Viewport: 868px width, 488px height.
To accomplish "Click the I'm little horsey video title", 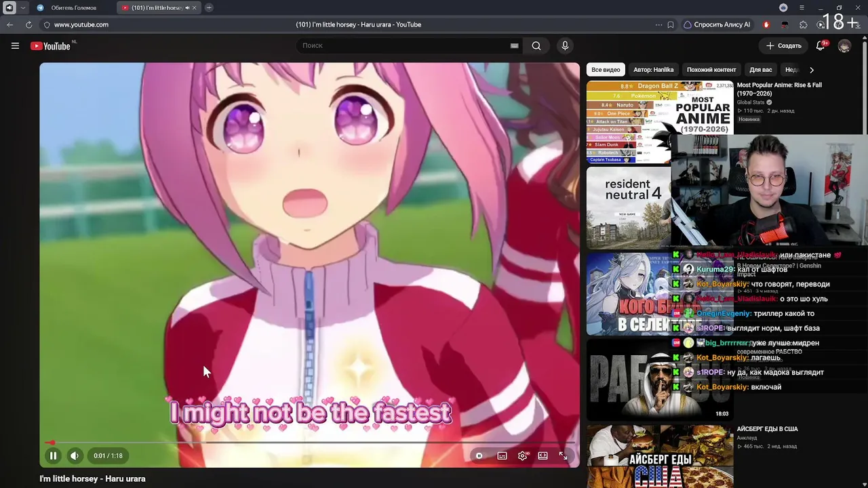I will pyautogui.click(x=92, y=479).
